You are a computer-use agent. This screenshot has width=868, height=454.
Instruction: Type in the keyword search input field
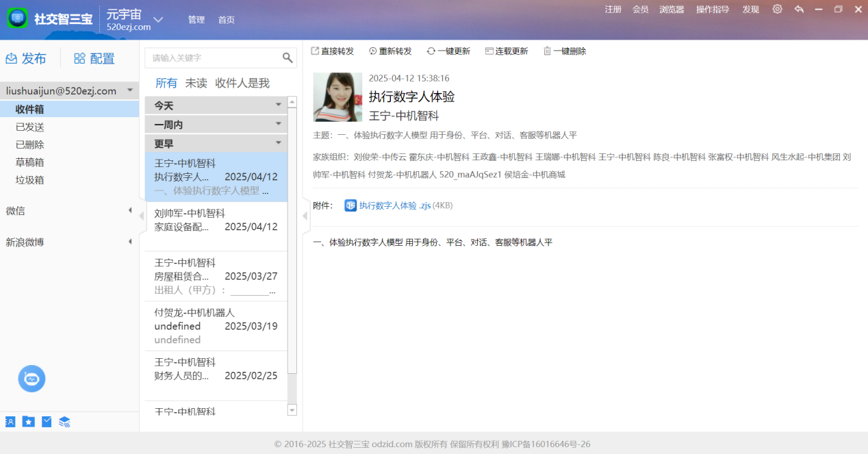click(x=212, y=58)
